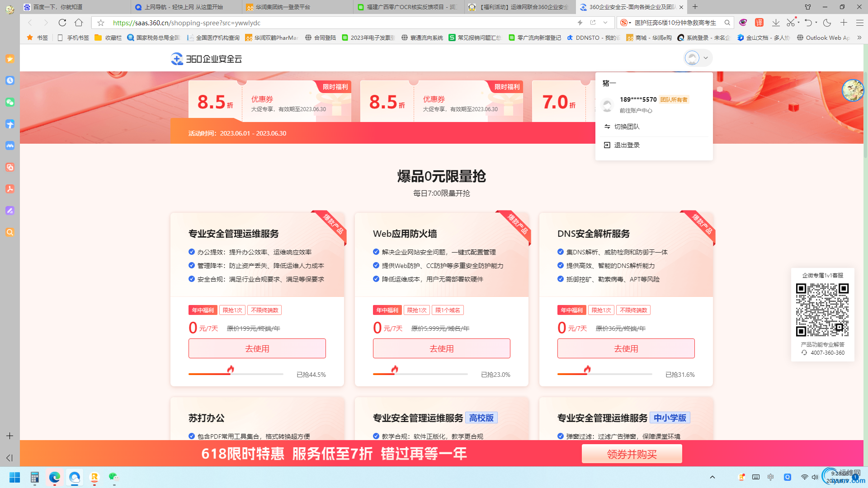Click the screenshot scissors icon
The width and height of the screenshot is (868, 488).
pyautogui.click(x=790, y=23)
